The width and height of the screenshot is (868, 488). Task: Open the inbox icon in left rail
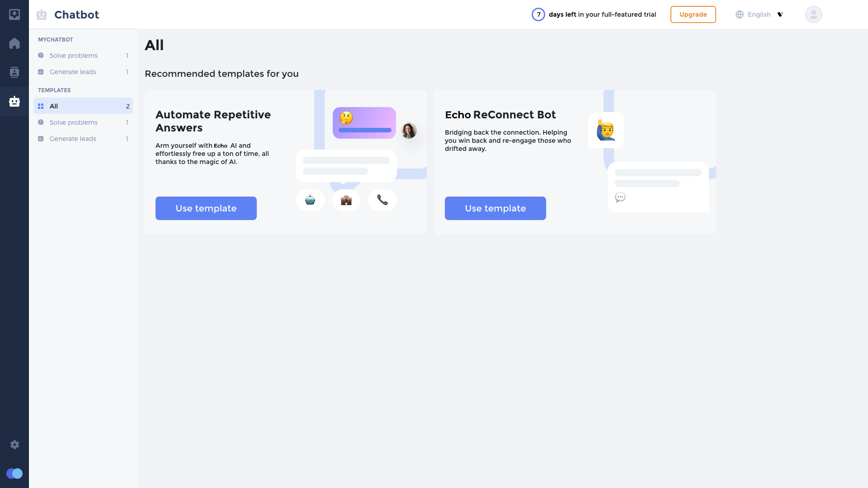tap(14, 14)
